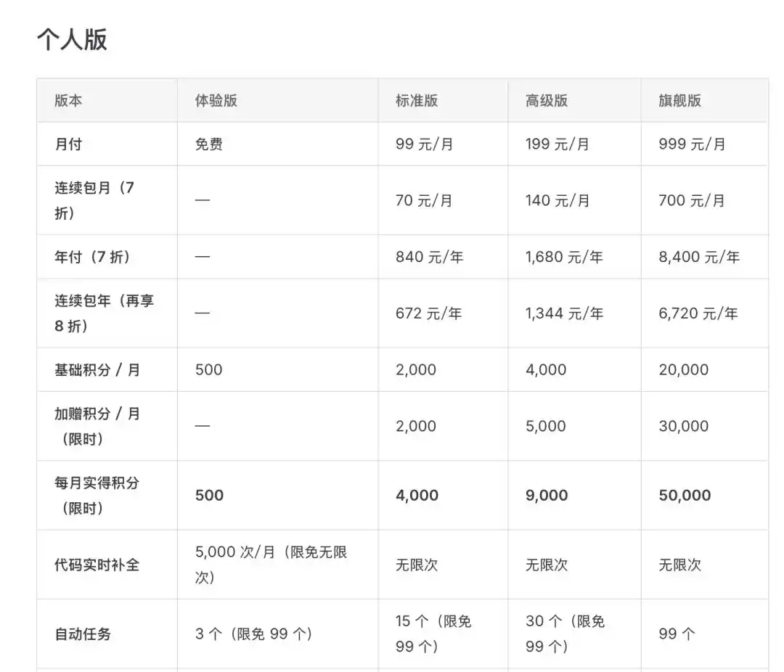Select the 个人版 heading text
Screen dimensions: 784x672
coord(72,39)
